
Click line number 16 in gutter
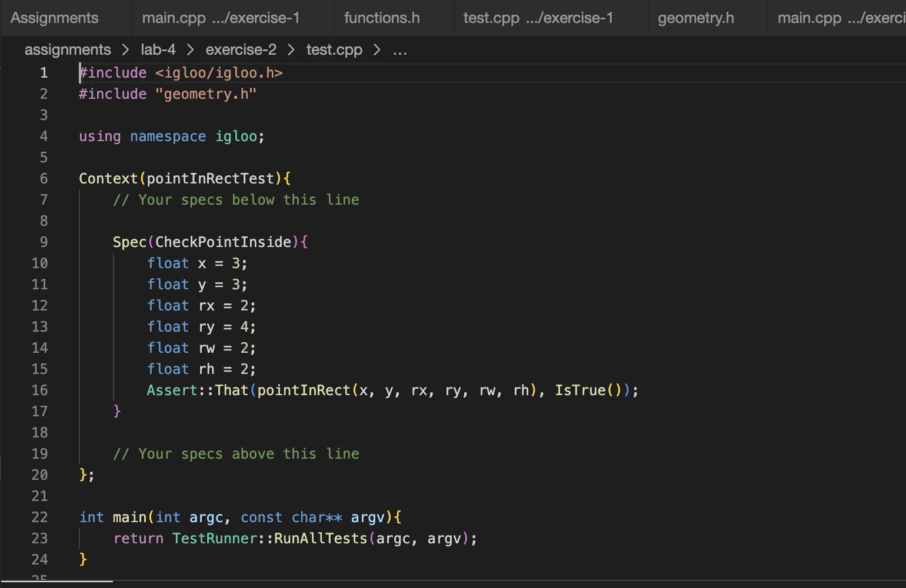39,390
